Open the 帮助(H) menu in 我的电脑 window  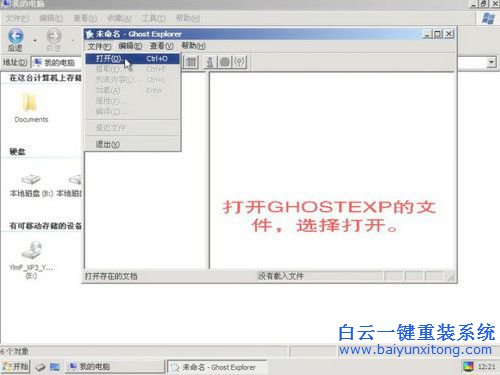coord(188,18)
